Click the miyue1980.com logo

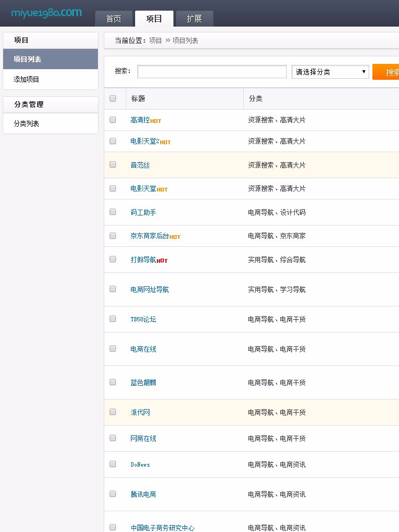click(x=46, y=13)
